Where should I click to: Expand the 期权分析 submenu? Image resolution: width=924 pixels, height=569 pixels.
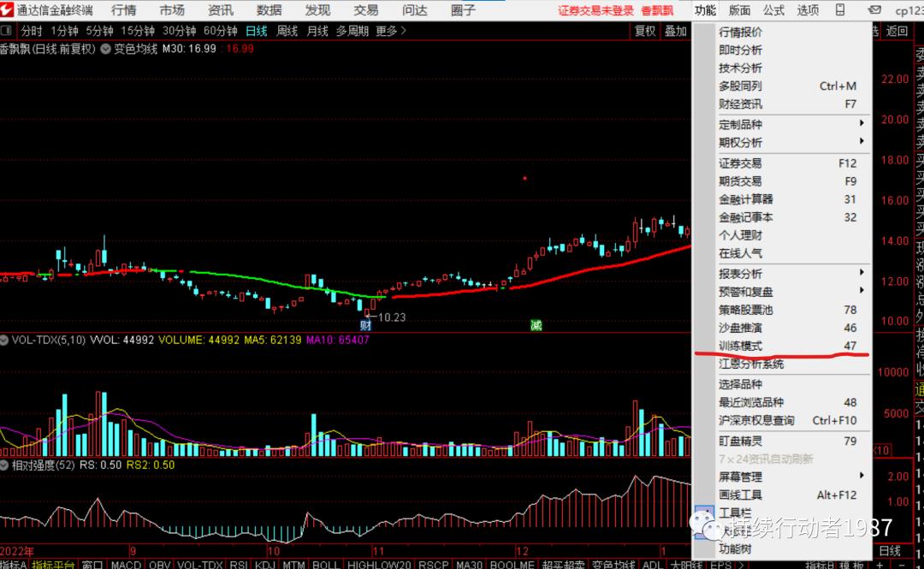tap(862, 141)
